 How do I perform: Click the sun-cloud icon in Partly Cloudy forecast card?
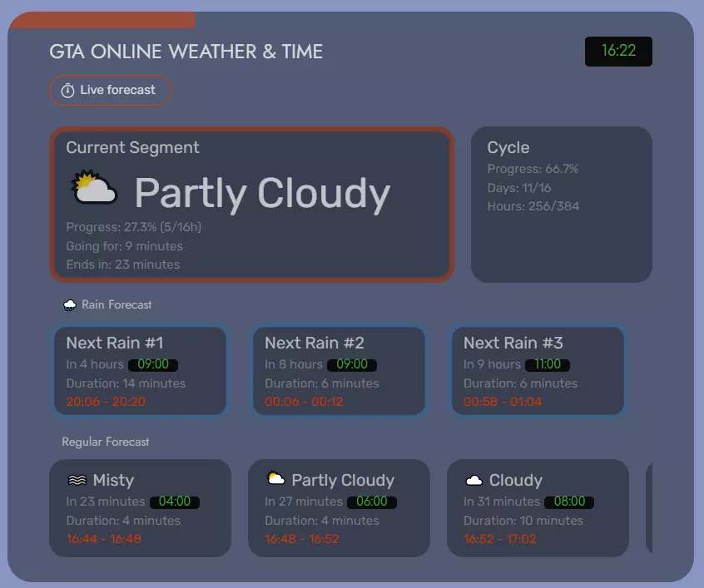pyautogui.click(x=275, y=478)
